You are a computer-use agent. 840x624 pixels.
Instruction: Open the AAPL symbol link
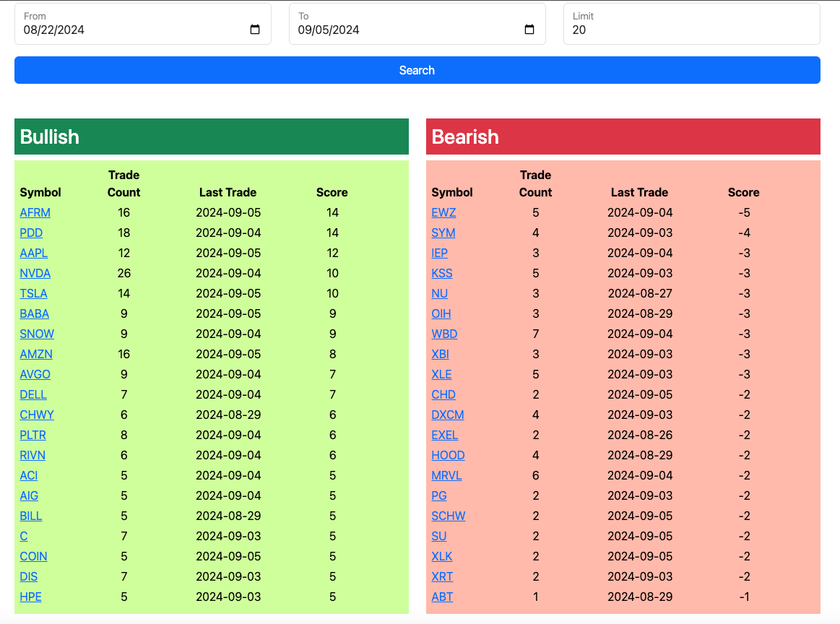[34, 253]
